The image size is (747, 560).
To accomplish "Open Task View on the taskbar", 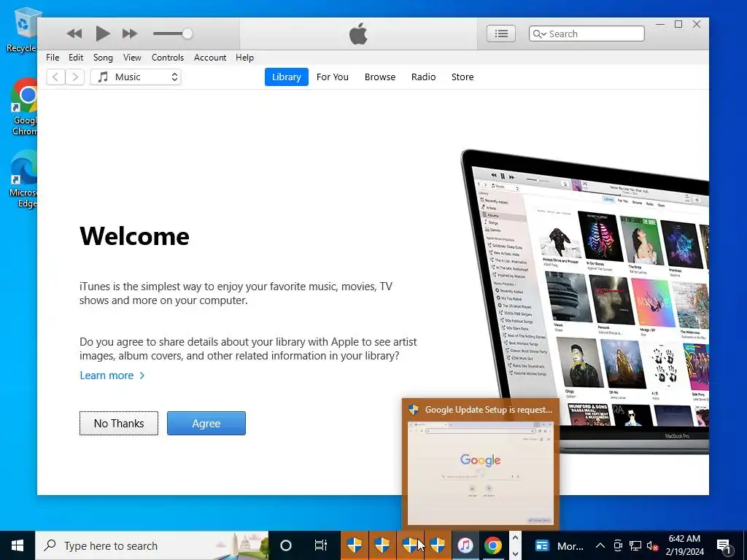I will pyautogui.click(x=321, y=545).
